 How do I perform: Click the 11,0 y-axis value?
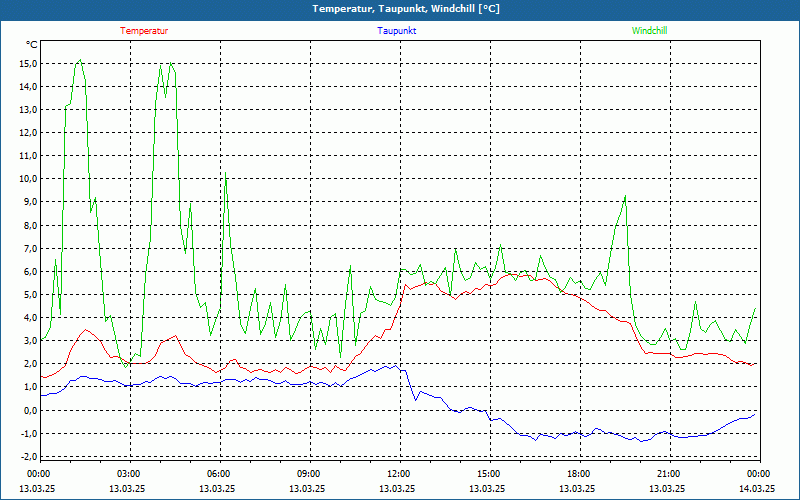[28, 156]
